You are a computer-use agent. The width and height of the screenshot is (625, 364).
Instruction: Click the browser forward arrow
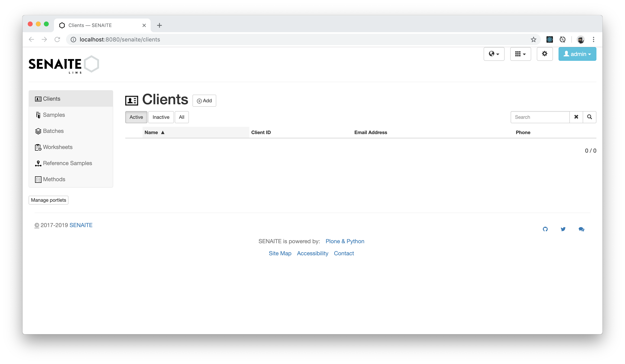44,39
